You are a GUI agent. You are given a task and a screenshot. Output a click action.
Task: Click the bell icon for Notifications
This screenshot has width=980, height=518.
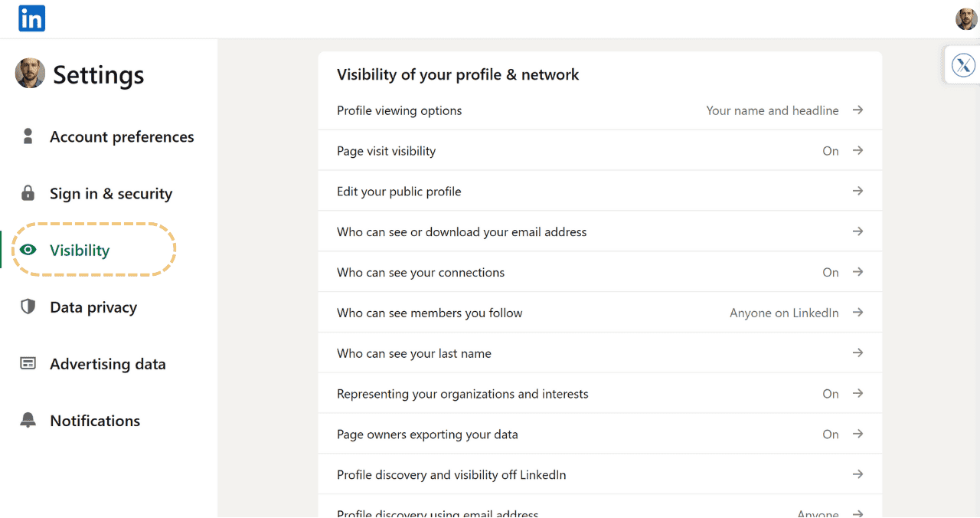(28, 420)
